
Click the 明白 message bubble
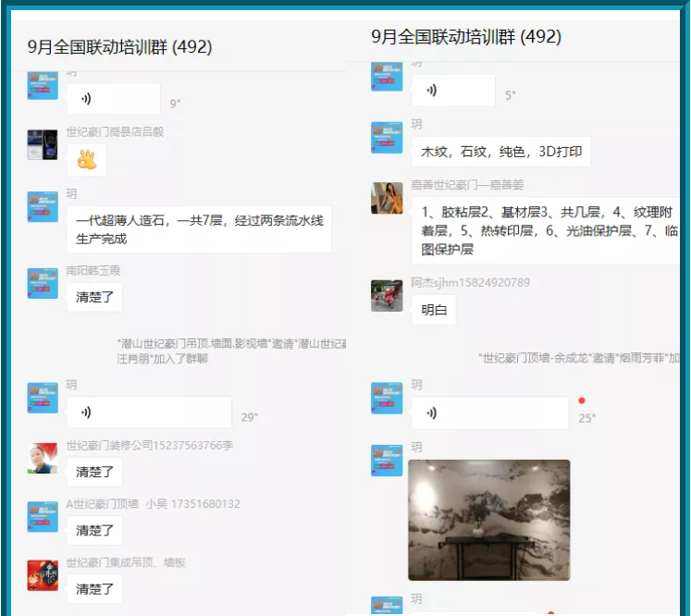pyautogui.click(x=433, y=310)
